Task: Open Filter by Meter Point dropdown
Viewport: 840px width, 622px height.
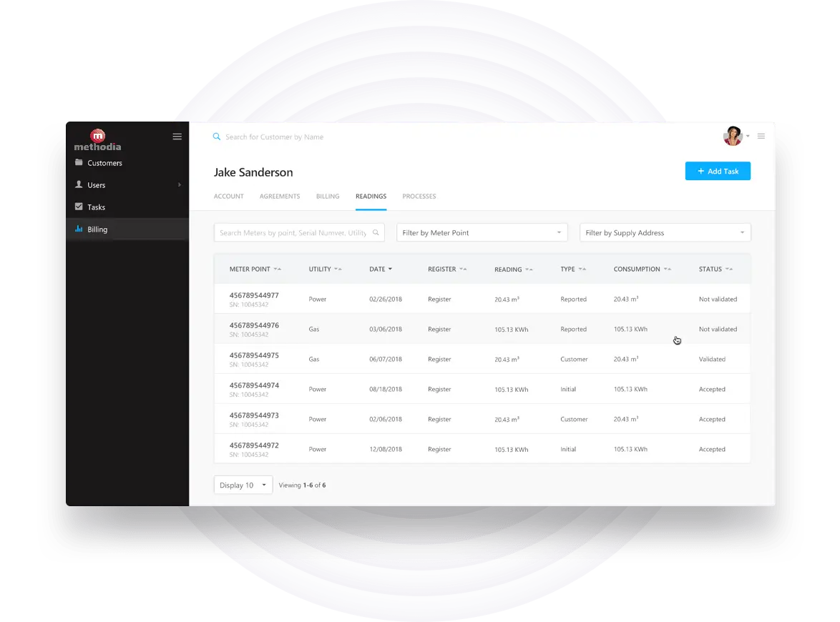Action: (482, 232)
